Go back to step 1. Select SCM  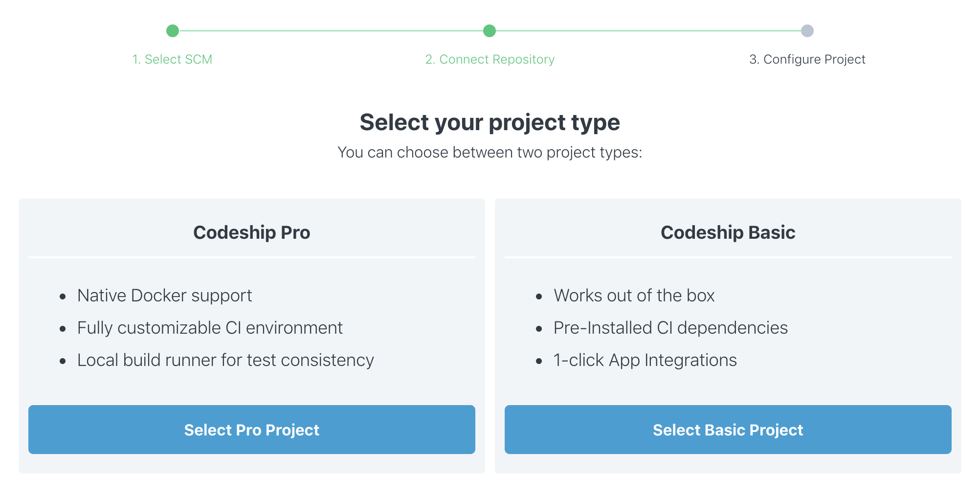click(x=172, y=59)
